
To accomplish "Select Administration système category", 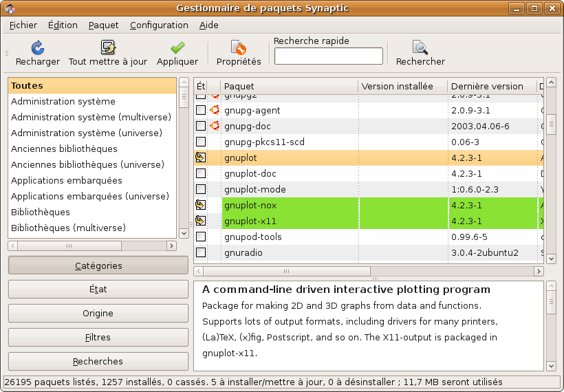I will click(x=92, y=101).
